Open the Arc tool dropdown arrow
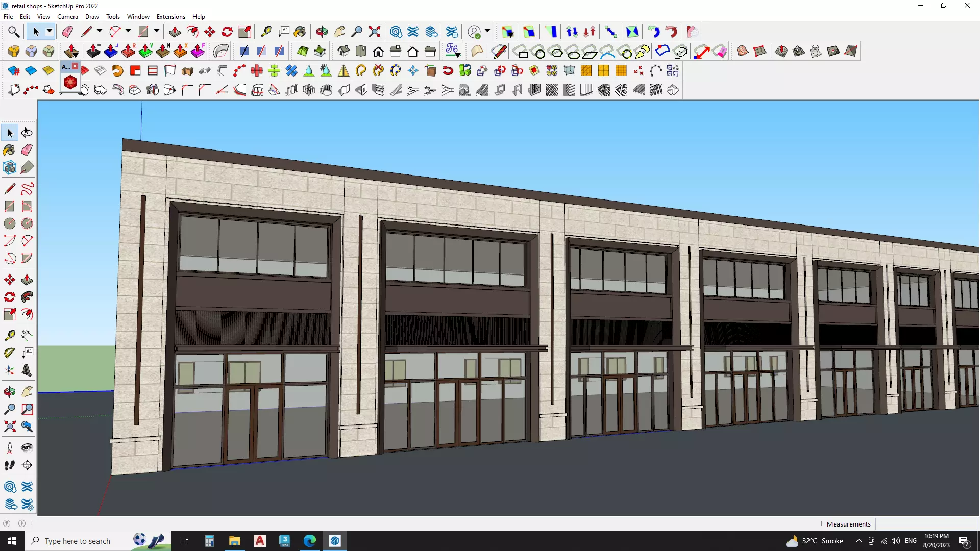The image size is (980, 551). click(128, 32)
